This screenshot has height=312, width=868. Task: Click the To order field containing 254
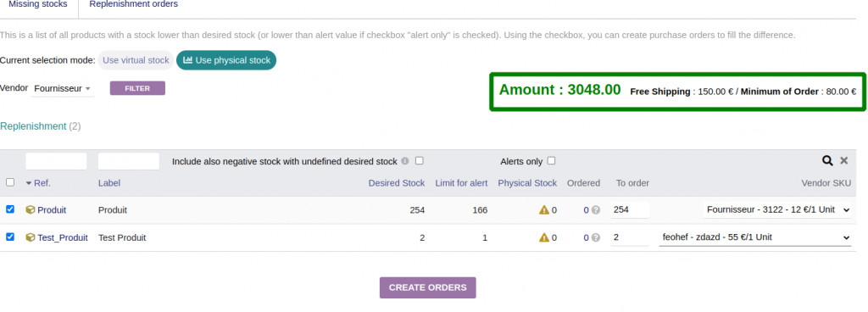tap(630, 209)
